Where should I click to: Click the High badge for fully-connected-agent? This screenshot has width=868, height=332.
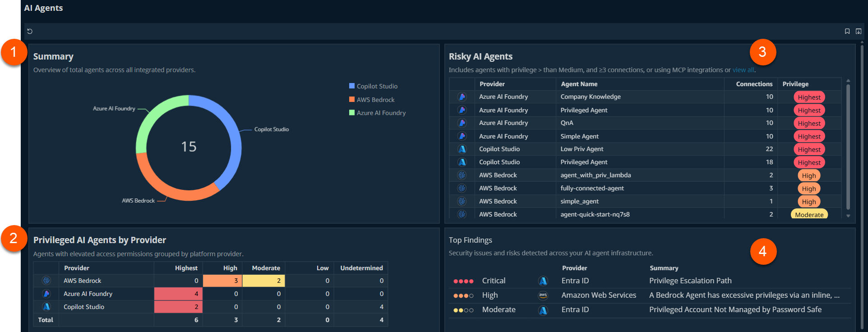pyautogui.click(x=809, y=189)
